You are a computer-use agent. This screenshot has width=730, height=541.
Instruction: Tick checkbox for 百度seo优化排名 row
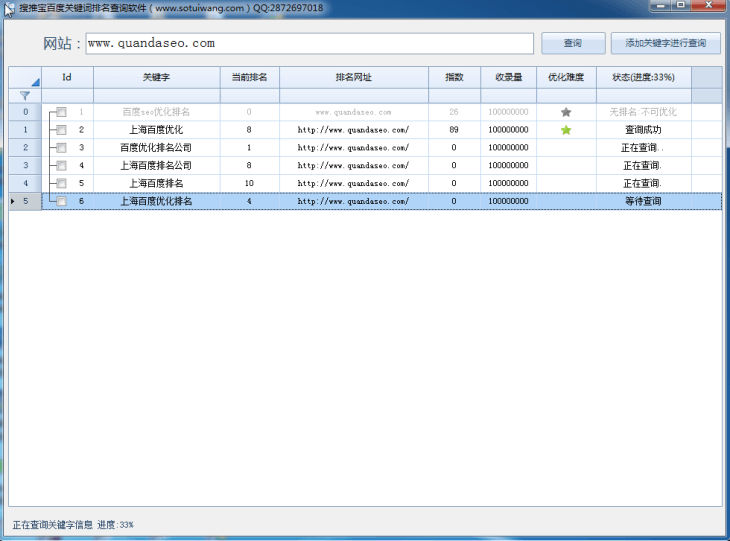click(x=61, y=112)
